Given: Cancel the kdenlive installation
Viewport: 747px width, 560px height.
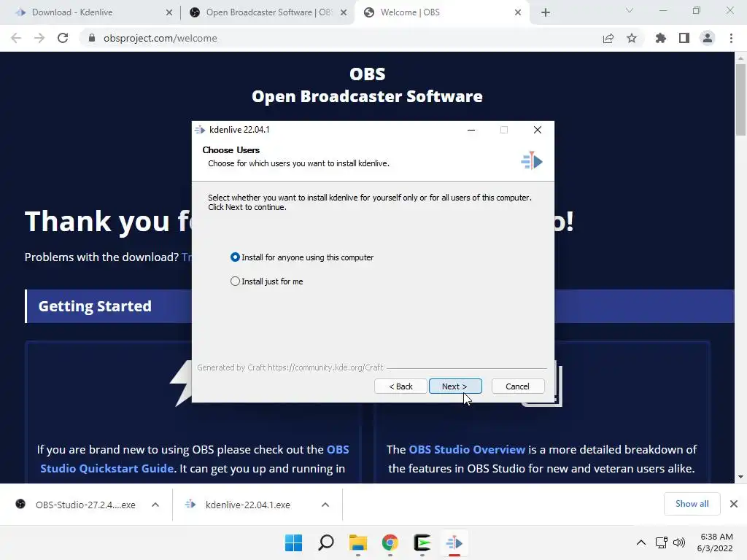Looking at the screenshot, I should click(x=517, y=386).
